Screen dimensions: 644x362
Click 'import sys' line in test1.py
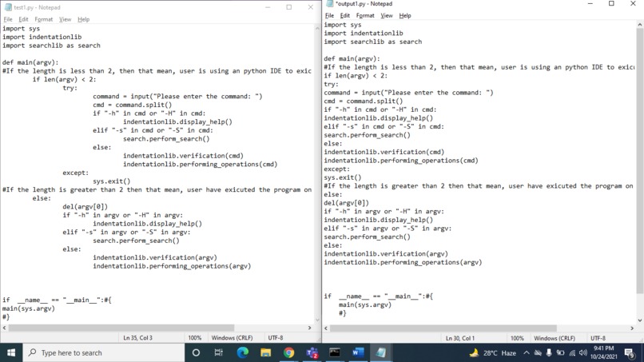coord(21,29)
